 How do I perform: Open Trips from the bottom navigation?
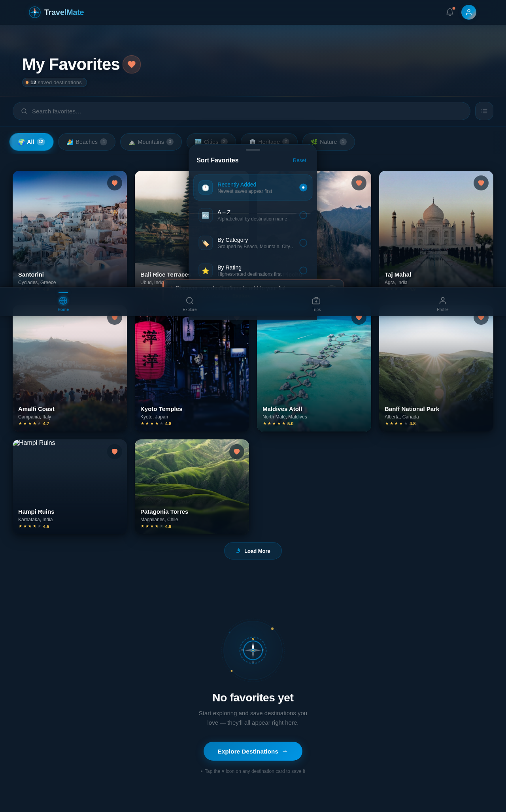[x=316, y=303]
